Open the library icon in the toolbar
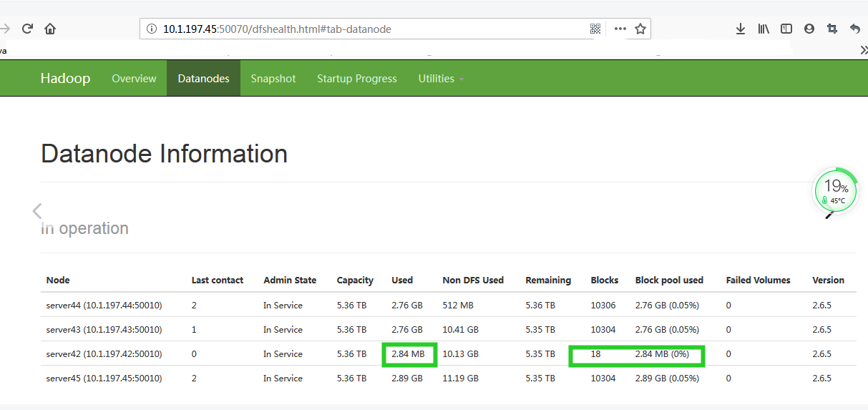This screenshot has width=868, height=410. (x=764, y=29)
